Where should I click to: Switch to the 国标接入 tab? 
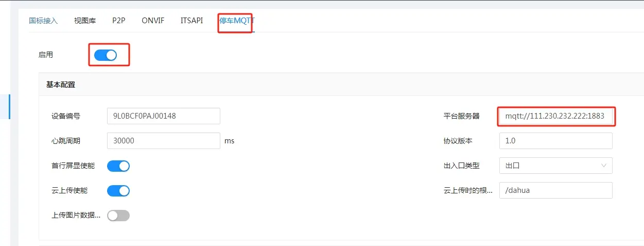pyautogui.click(x=43, y=21)
